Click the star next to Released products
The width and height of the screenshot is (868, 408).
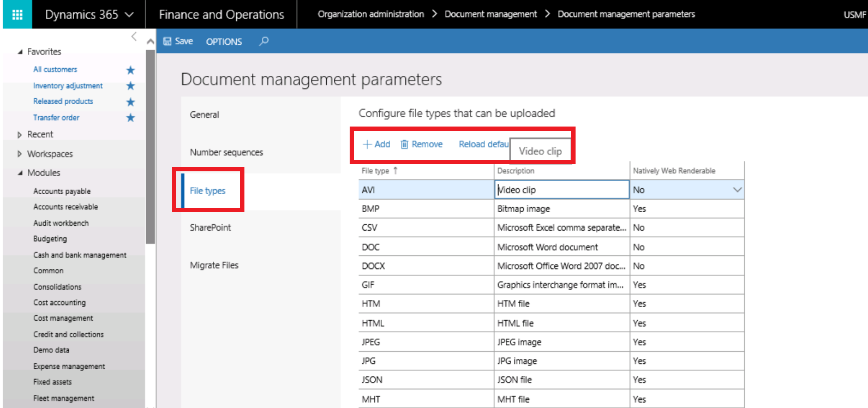[x=130, y=102]
